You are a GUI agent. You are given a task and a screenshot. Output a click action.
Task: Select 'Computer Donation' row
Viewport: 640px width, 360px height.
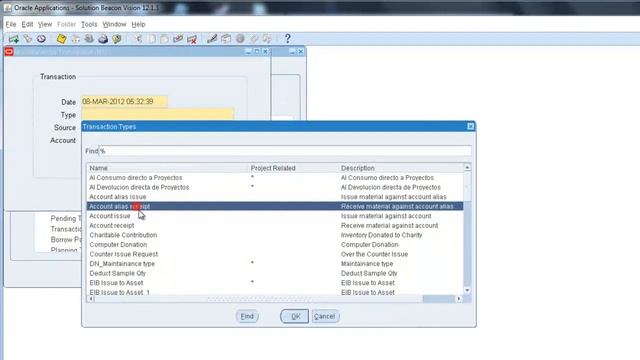click(x=275, y=244)
